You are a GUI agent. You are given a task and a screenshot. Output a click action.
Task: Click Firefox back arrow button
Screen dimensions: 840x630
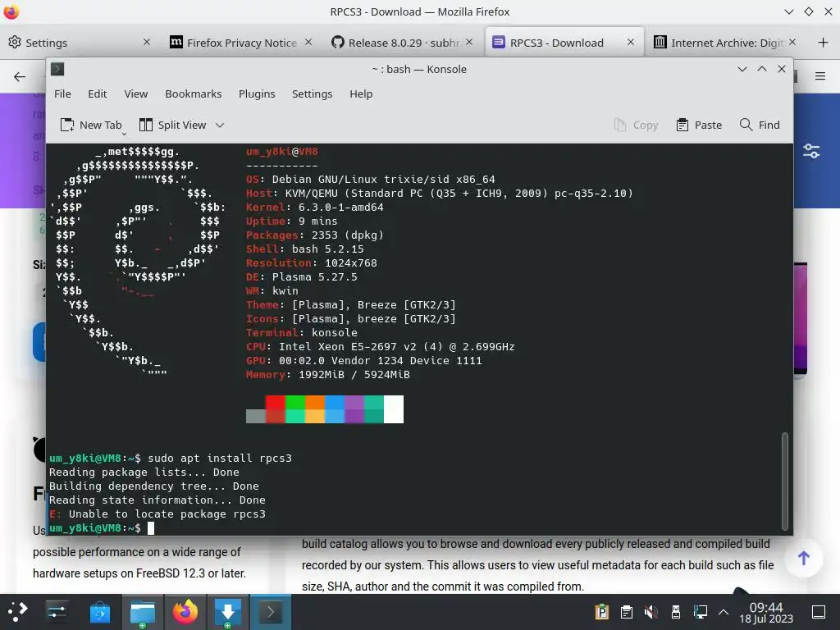click(x=20, y=76)
